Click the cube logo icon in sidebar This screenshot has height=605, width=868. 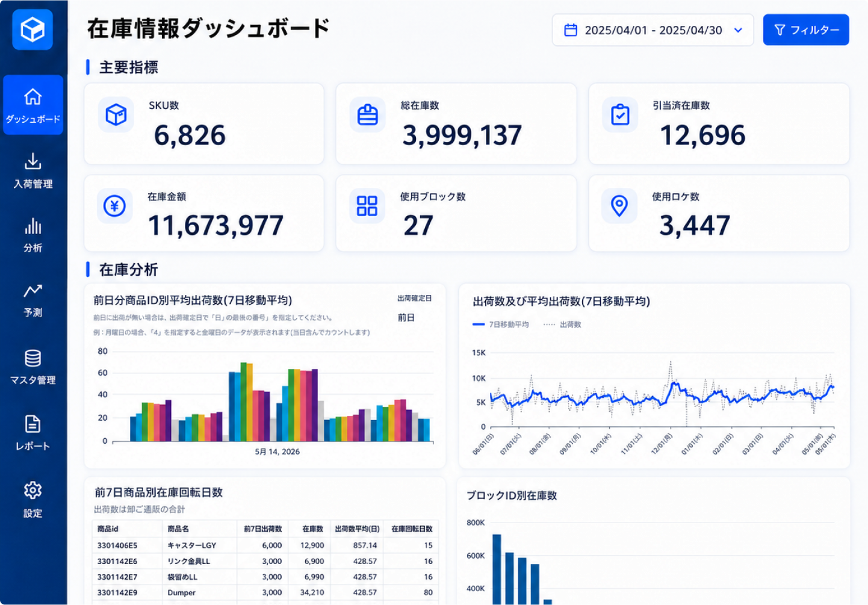[x=33, y=29]
